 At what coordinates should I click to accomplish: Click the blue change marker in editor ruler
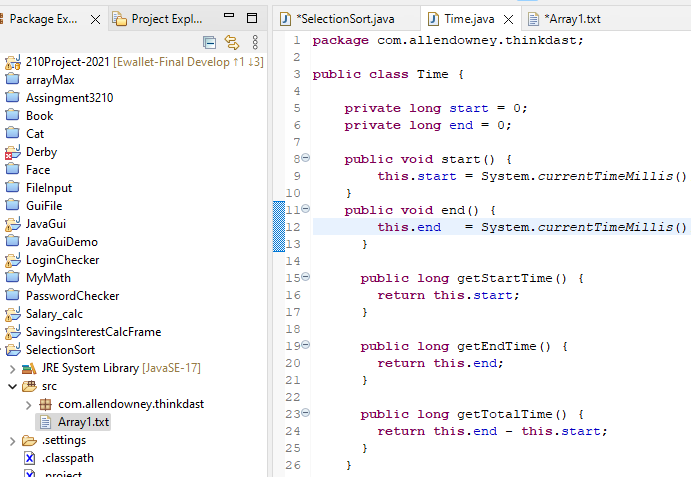pyautogui.click(x=279, y=226)
